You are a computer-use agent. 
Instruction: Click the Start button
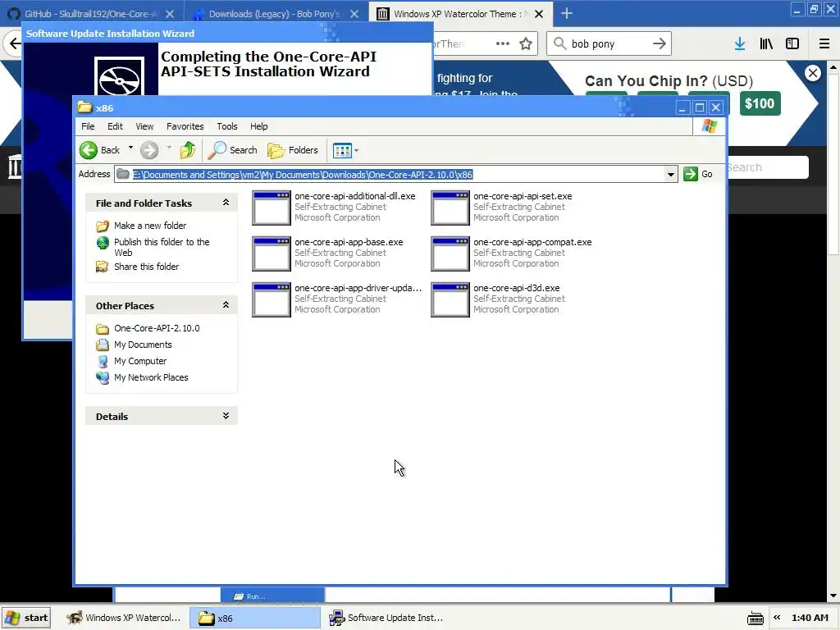point(26,618)
